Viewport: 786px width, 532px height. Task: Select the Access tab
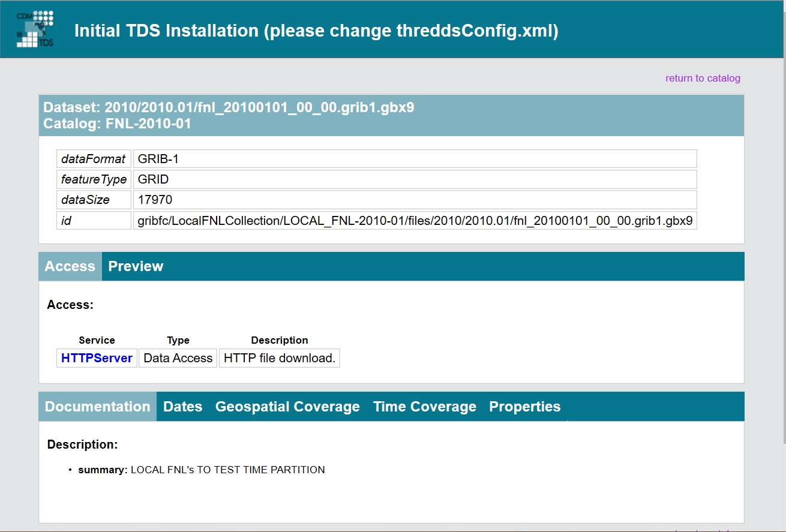coord(70,266)
